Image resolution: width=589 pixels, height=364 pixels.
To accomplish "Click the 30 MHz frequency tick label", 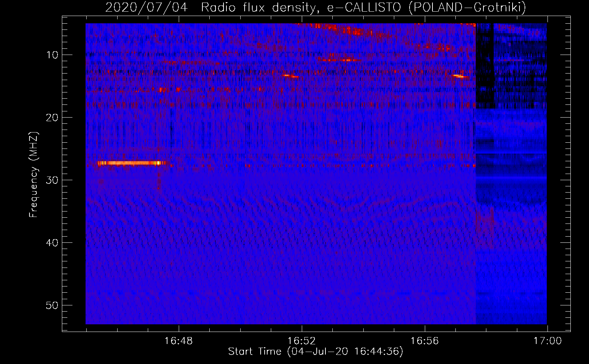I will 52,180.
